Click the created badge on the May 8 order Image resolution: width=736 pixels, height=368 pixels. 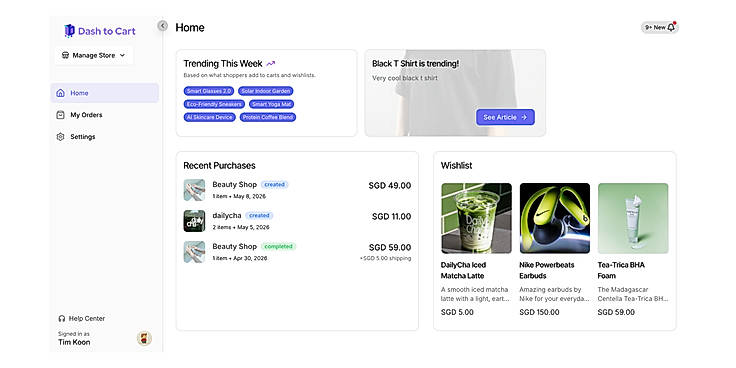click(275, 185)
